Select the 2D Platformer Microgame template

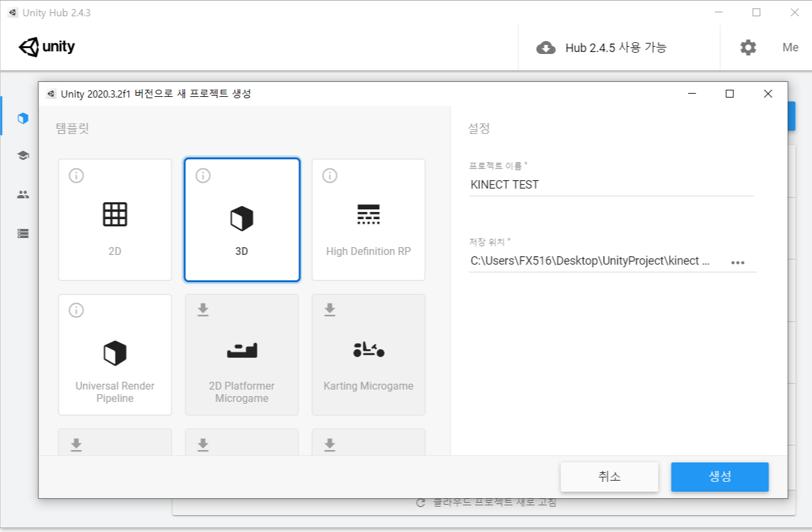tap(242, 354)
